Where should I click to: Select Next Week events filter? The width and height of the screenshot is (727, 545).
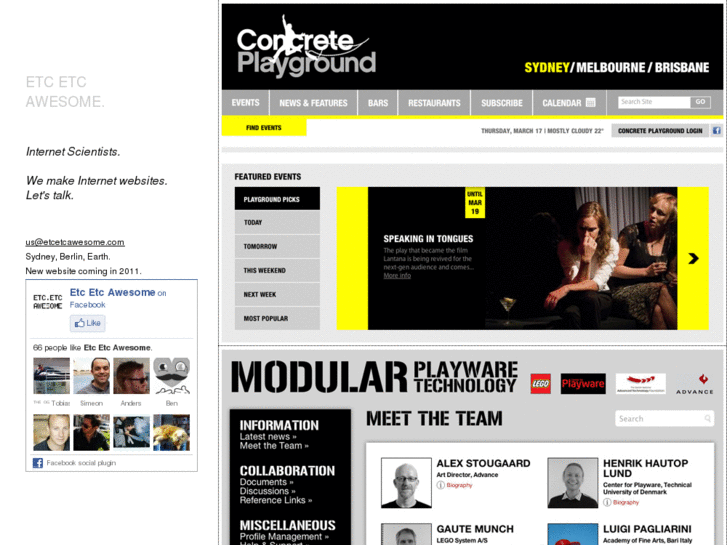277,295
